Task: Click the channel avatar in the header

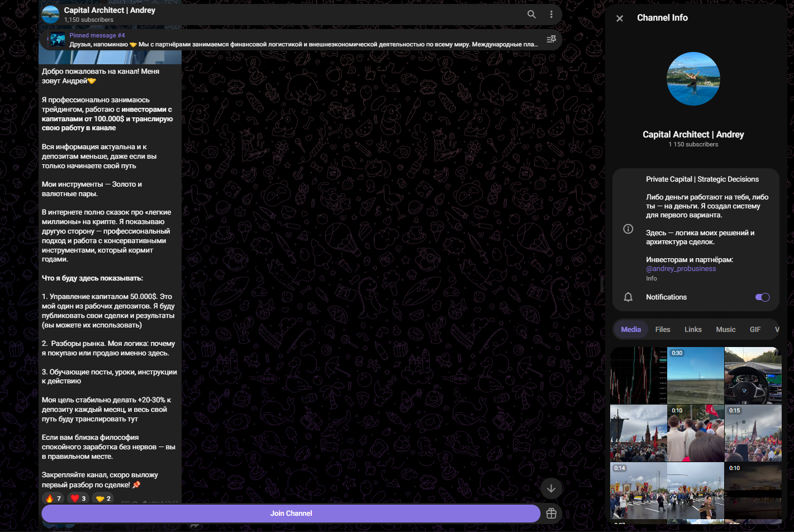Action: [x=51, y=15]
